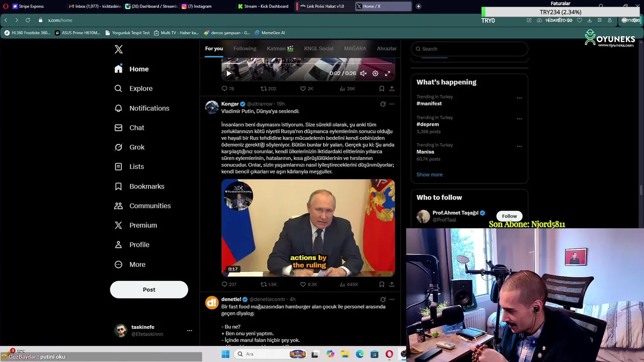Reply to top post with 78 comments
Screen dimensions: 644x362
pyautogui.click(x=228, y=88)
